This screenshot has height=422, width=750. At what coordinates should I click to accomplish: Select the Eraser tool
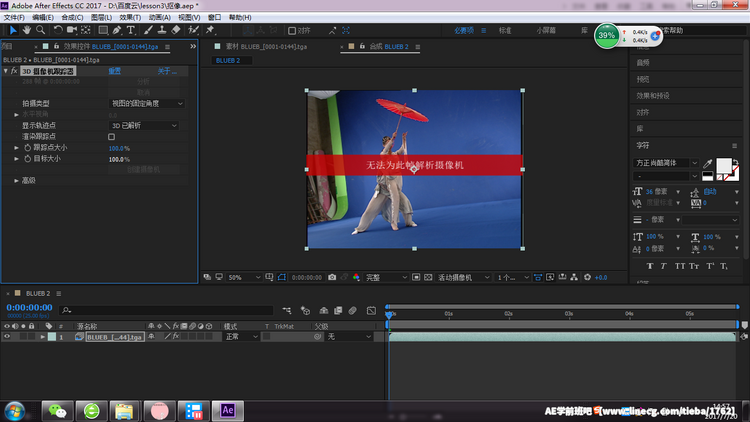click(x=176, y=30)
